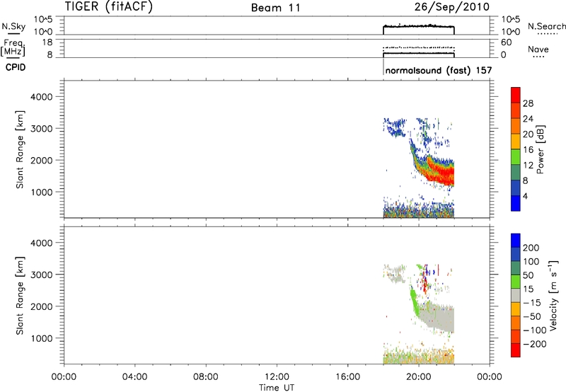
Task: Pick the yellow-orange 16–20 dB power swatch
Action: coord(516,142)
